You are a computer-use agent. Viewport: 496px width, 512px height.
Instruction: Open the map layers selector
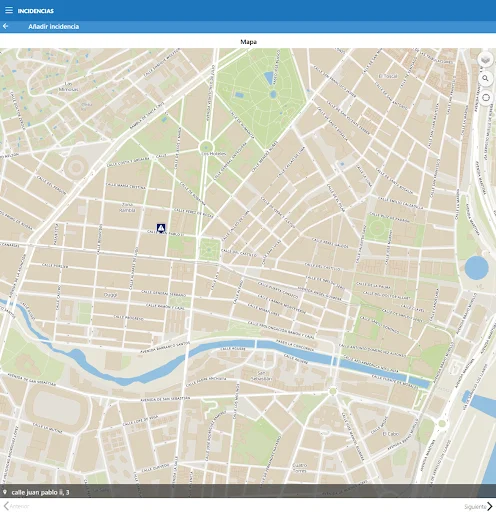486,60
